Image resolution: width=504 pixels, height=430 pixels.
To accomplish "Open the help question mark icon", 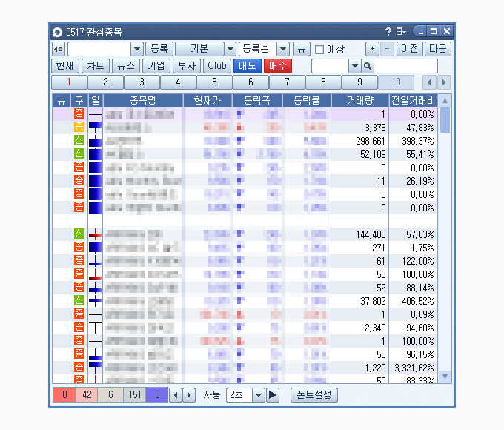I will point(388,32).
